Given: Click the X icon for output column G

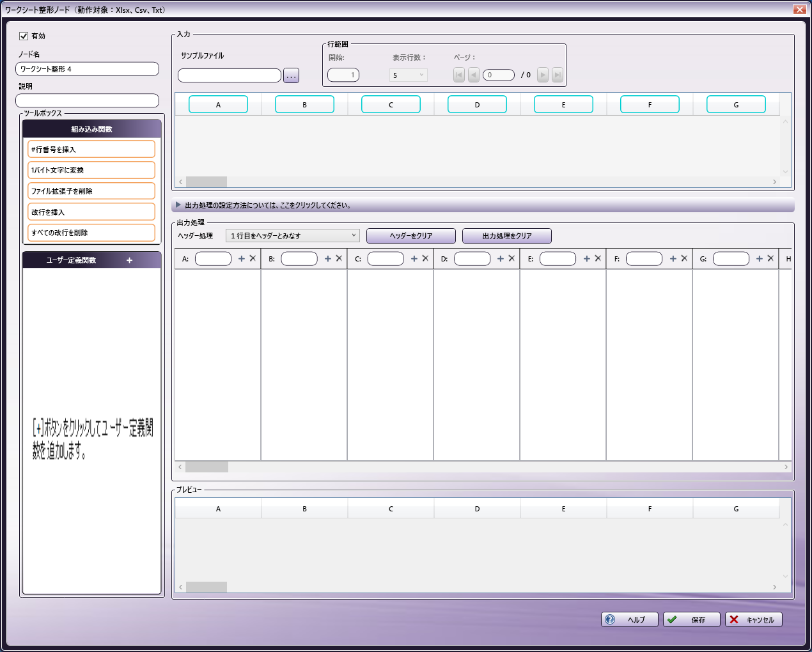Looking at the screenshot, I should point(770,258).
